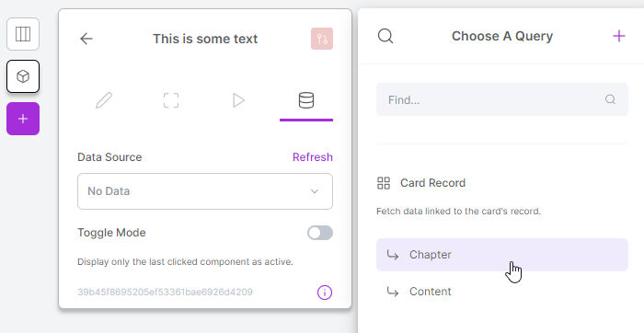Select the cube components sidebar icon
The image size is (644, 333).
pyautogui.click(x=23, y=76)
